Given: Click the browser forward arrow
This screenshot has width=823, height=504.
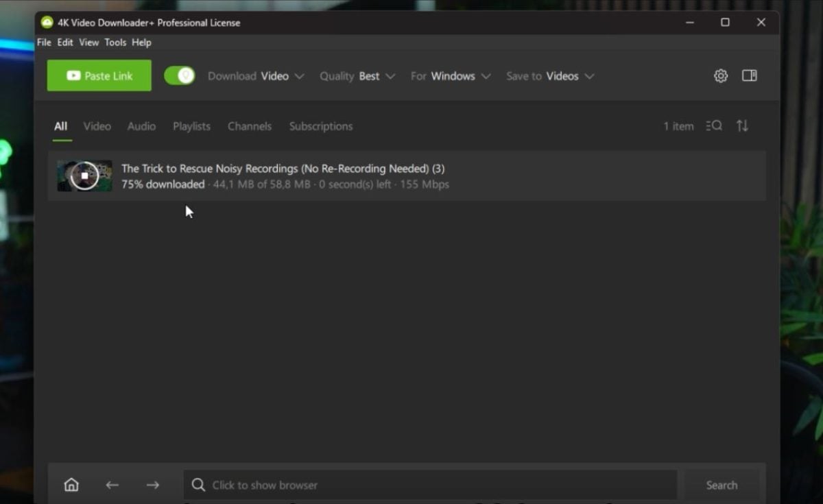Looking at the screenshot, I should [x=153, y=485].
